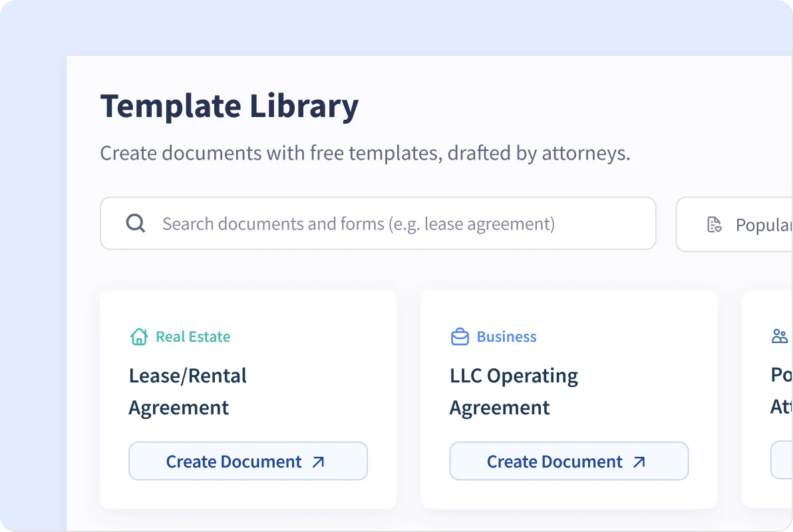Click the magnifying glass search icon

tap(136, 223)
